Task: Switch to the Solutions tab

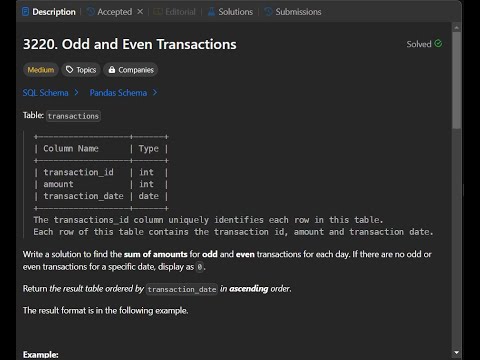Action: (x=230, y=12)
